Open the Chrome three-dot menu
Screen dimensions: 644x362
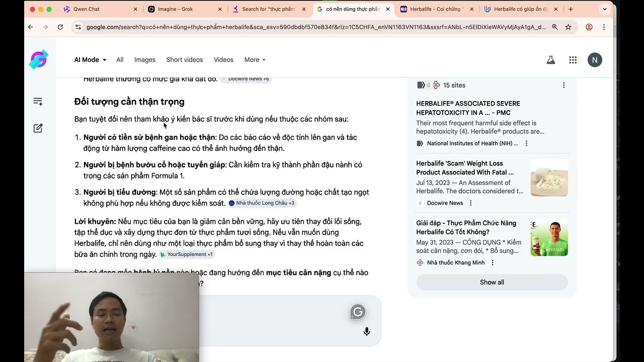[x=604, y=27]
